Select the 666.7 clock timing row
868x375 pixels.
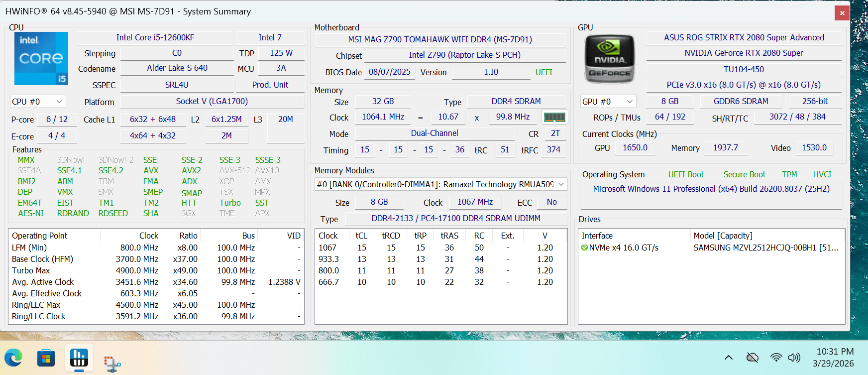[x=441, y=282]
